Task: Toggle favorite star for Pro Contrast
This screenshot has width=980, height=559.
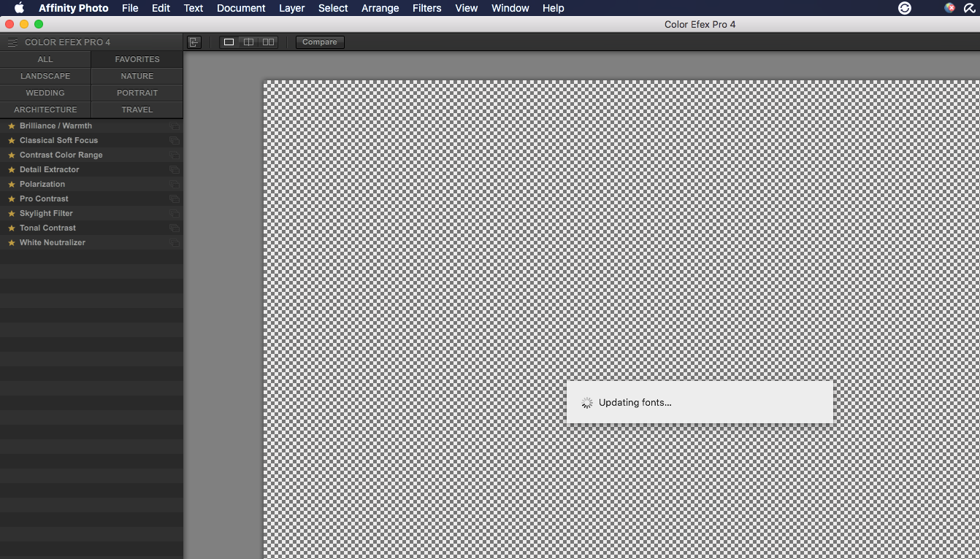Action: point(11,198)
